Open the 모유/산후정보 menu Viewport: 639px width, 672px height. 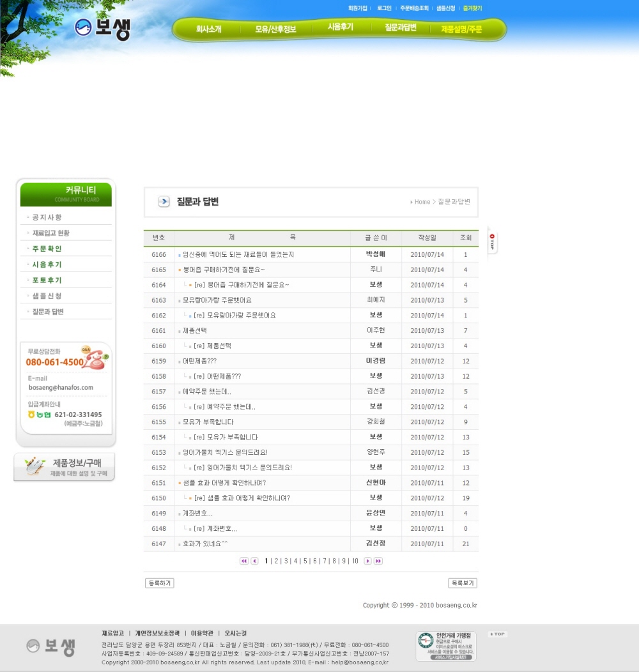pos(275,29)
